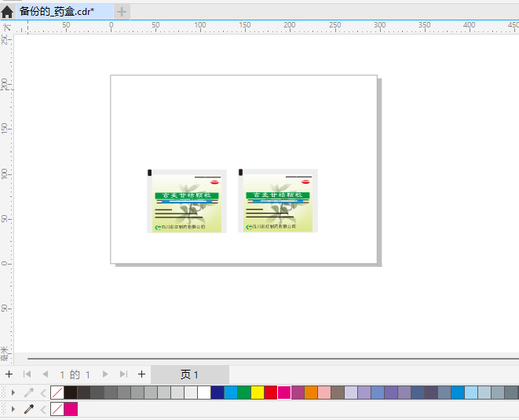Go to the next page
The image size is (519, 420).
click(105, 374)
